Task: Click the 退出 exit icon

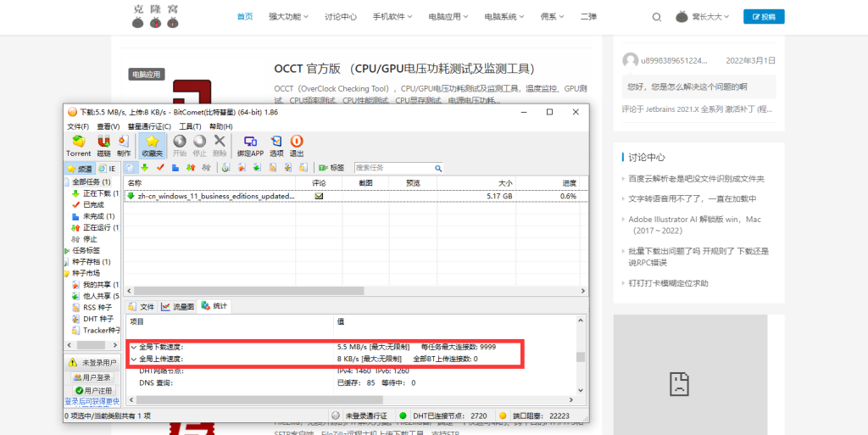Action: [x=297, y=146]
